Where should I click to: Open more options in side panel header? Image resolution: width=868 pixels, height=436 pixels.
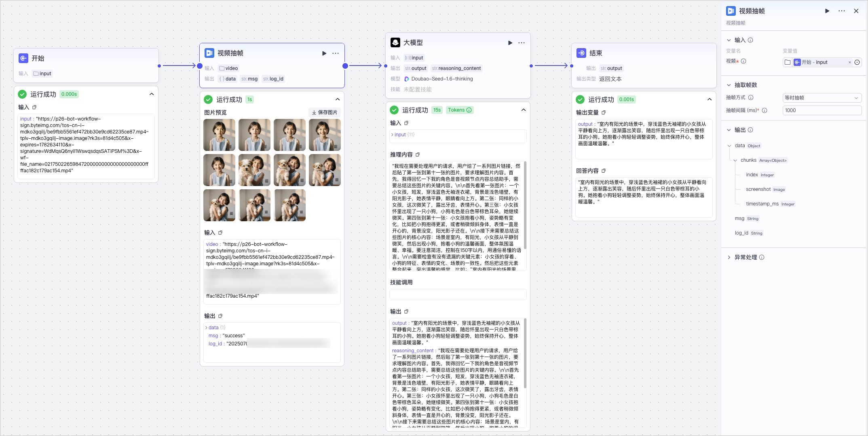[842, 11]
